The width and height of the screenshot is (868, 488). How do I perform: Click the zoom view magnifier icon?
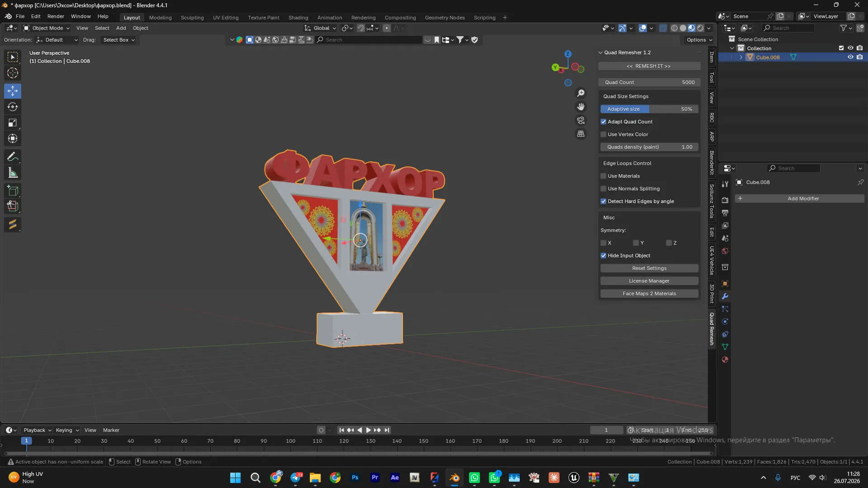(581, 93)
